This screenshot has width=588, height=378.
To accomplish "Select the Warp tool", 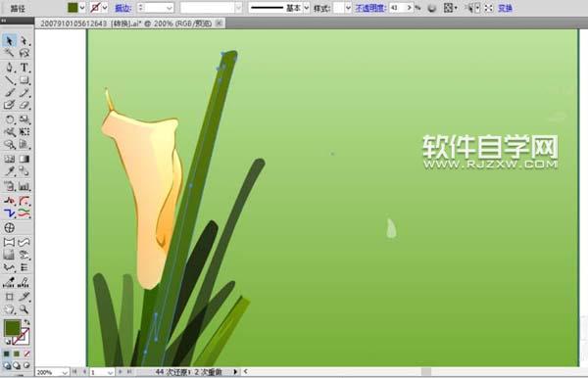I will 10,132.
